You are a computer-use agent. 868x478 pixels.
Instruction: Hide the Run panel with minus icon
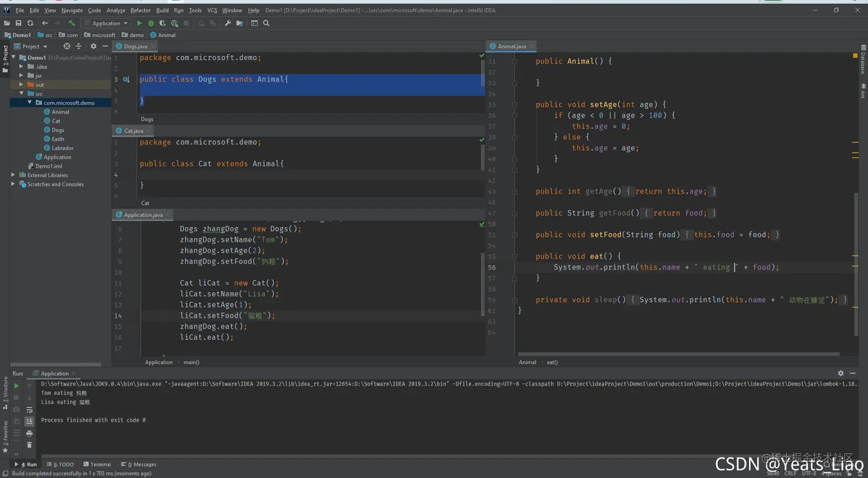[852, 373]
